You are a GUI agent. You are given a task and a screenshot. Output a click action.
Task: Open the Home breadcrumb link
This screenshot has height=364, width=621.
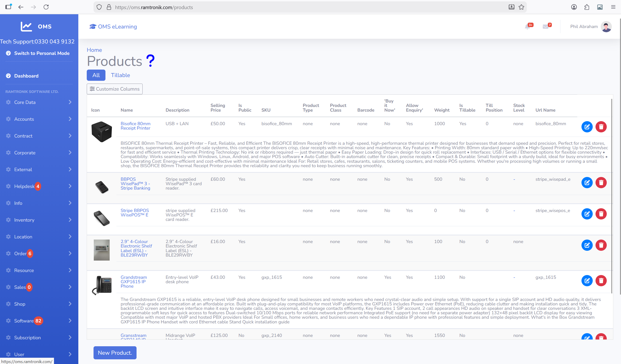click(94, 50)
